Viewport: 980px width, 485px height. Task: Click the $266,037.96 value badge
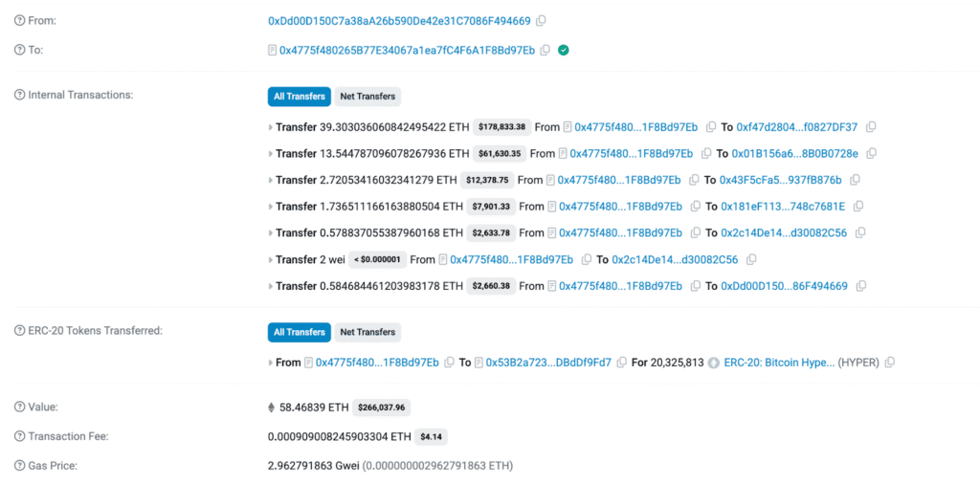(x=382, y=408)
